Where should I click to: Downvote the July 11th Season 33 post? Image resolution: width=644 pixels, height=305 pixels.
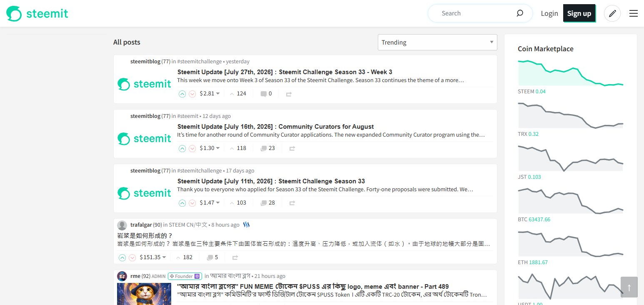pyautogui.click(x=192, y=203)
